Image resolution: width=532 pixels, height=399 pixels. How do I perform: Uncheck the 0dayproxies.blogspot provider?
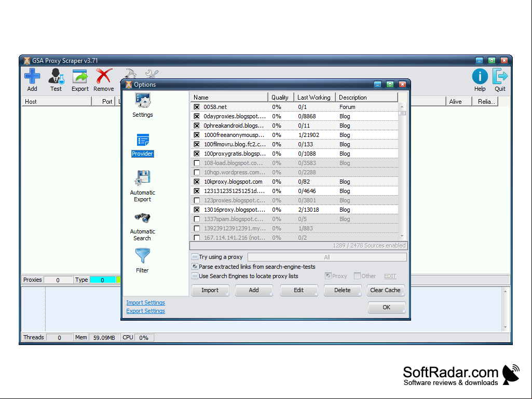(x=197, y=116)
